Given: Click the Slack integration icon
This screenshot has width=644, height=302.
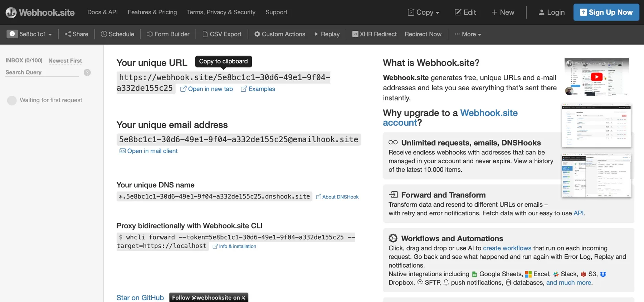Looking at the screenshot, I should coord(556,274).
